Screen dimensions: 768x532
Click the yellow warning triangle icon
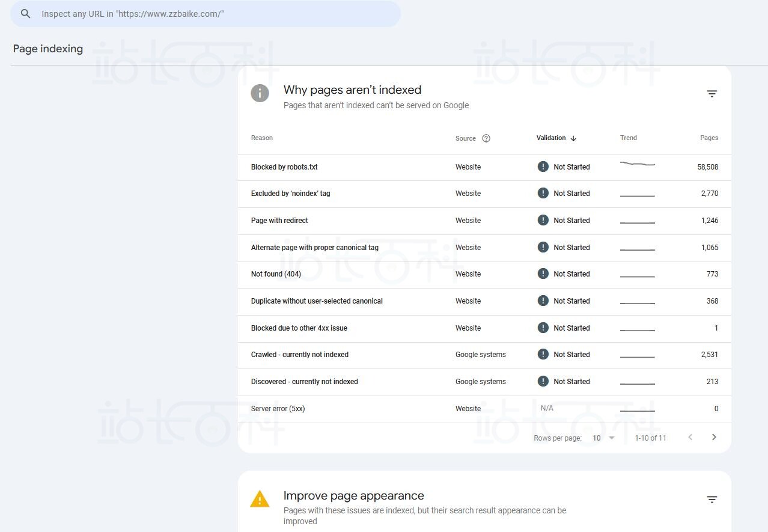point(260,500)
